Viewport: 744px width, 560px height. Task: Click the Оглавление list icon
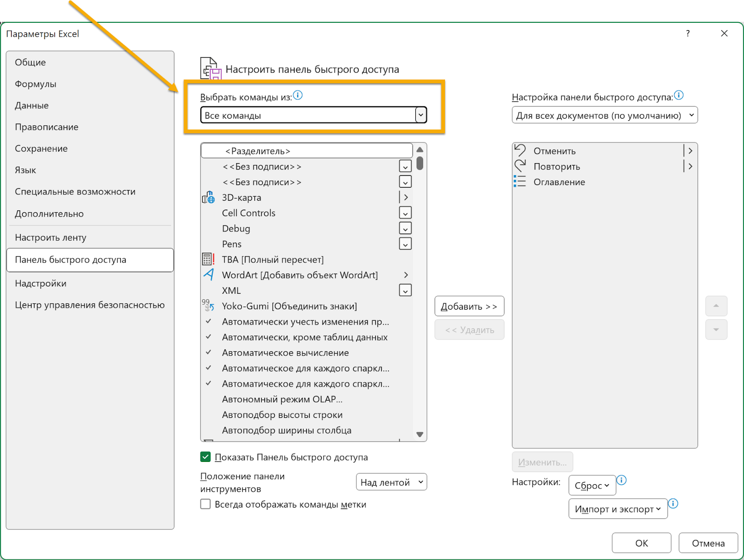520,181
